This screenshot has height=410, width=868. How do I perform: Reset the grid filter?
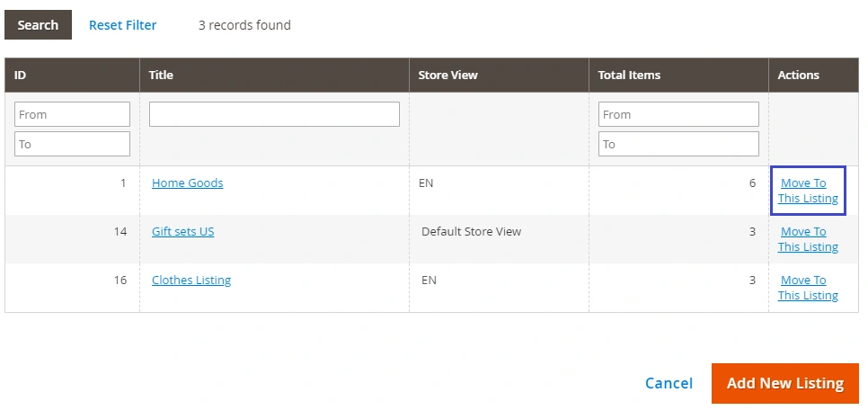(x=122, y=25)
